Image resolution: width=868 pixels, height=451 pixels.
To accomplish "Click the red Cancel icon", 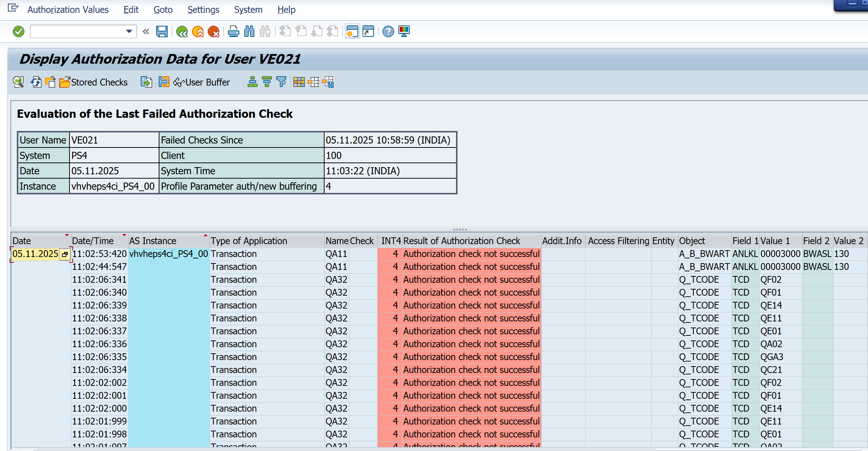I will 214,31.
